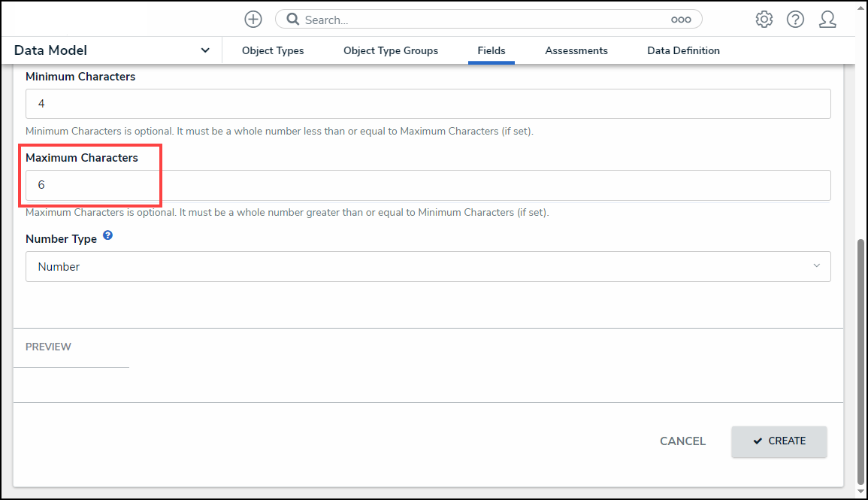868x500 pixels.
Task: Click the user profile icon
Action: point(827,20)
